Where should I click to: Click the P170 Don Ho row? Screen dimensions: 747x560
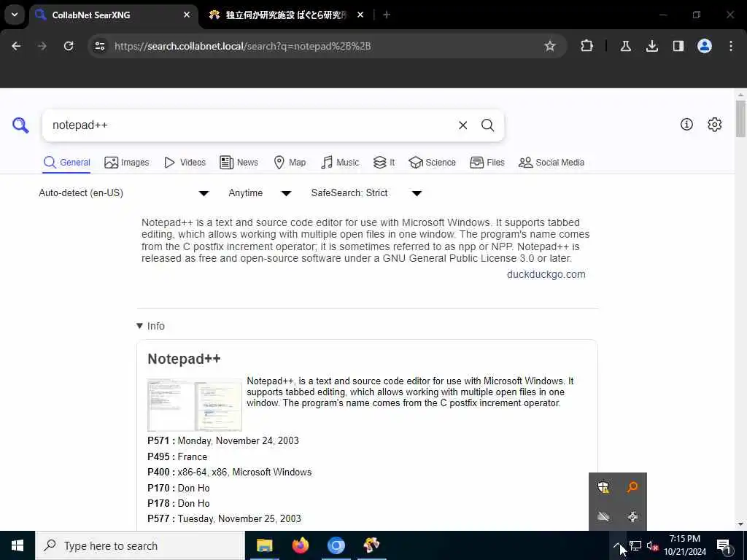[179, 488]
